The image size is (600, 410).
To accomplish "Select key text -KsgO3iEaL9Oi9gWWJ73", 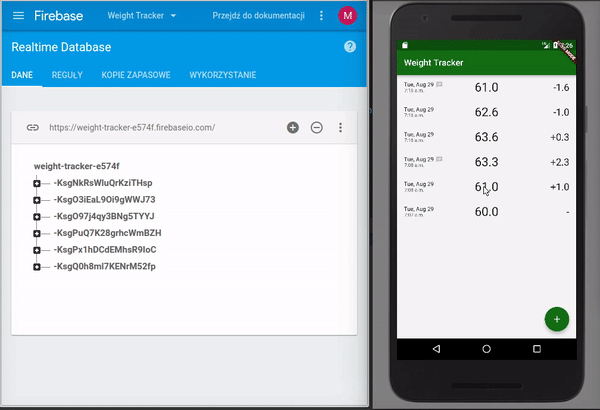I will (104, 200).
